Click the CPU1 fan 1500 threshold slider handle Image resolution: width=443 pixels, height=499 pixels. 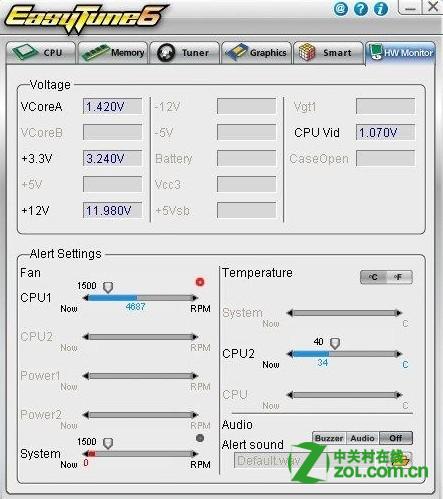pos(108,287)
